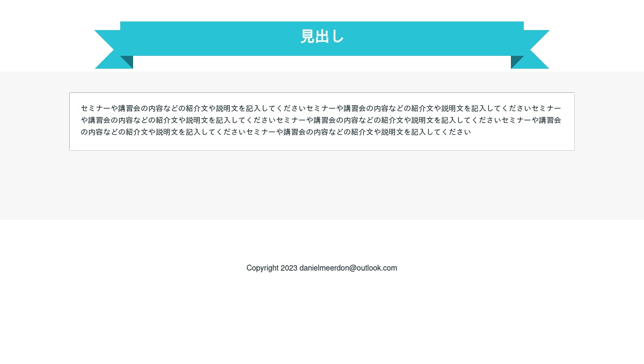The height and width of the screenshot is (364, 644).
Task: Click the final 記入してください at paragraph end
Action: [x=441, y=132]
